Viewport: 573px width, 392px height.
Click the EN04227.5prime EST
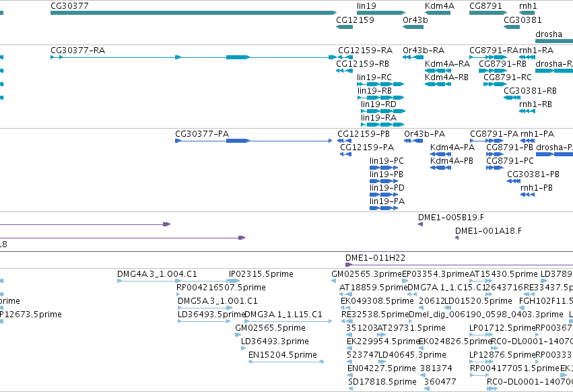pos(349,375)
